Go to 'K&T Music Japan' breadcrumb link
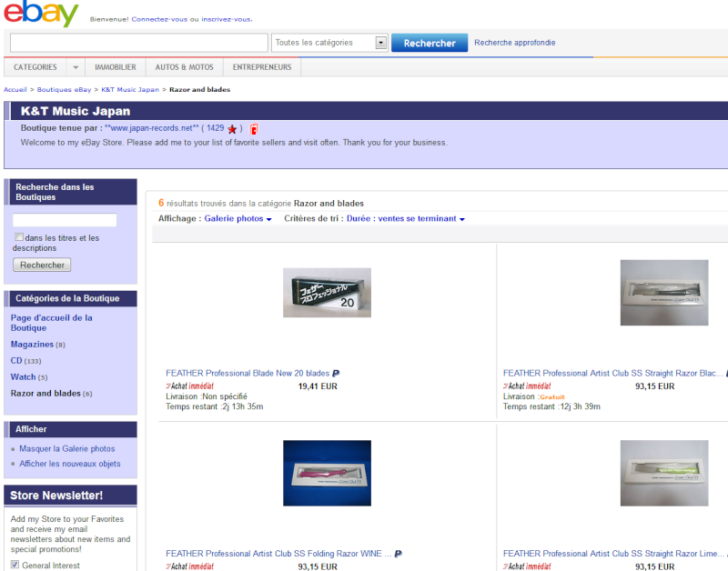 tap(130, 89)
